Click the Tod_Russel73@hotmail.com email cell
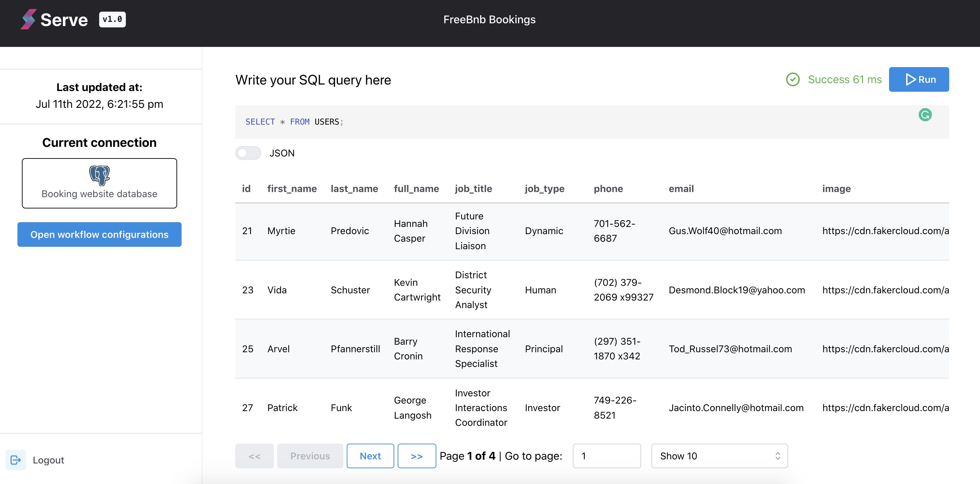Screen dimensions: 980x484 point(730,349)
